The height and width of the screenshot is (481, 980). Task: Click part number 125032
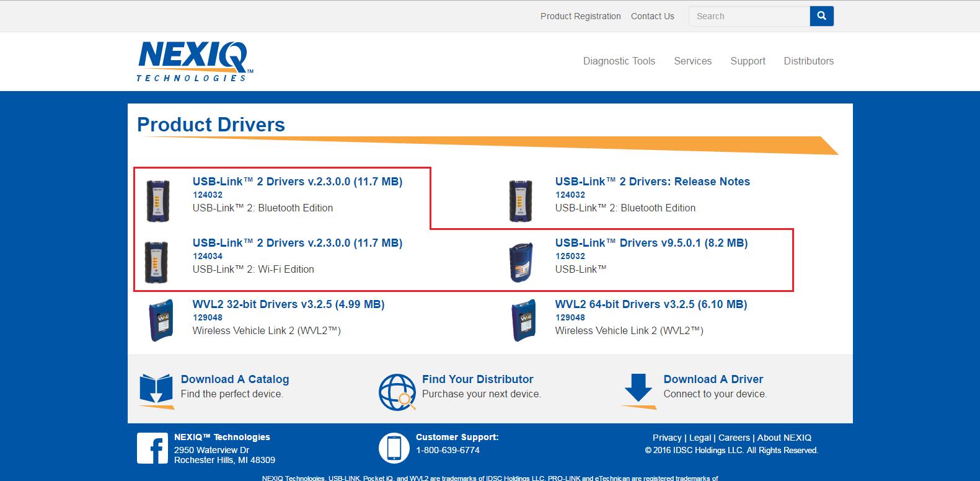(570, 256)
